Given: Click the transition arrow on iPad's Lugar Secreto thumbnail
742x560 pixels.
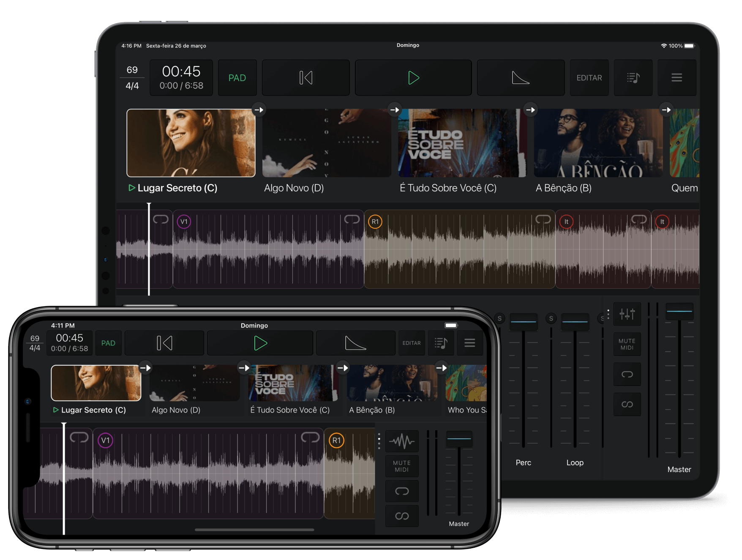Looking at the screenshot, I should tap(259, 110).
